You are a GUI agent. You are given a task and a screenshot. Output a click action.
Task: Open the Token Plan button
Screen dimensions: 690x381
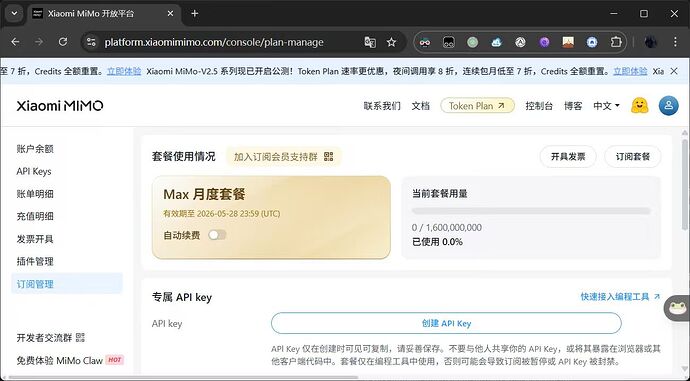coord(477,106)
